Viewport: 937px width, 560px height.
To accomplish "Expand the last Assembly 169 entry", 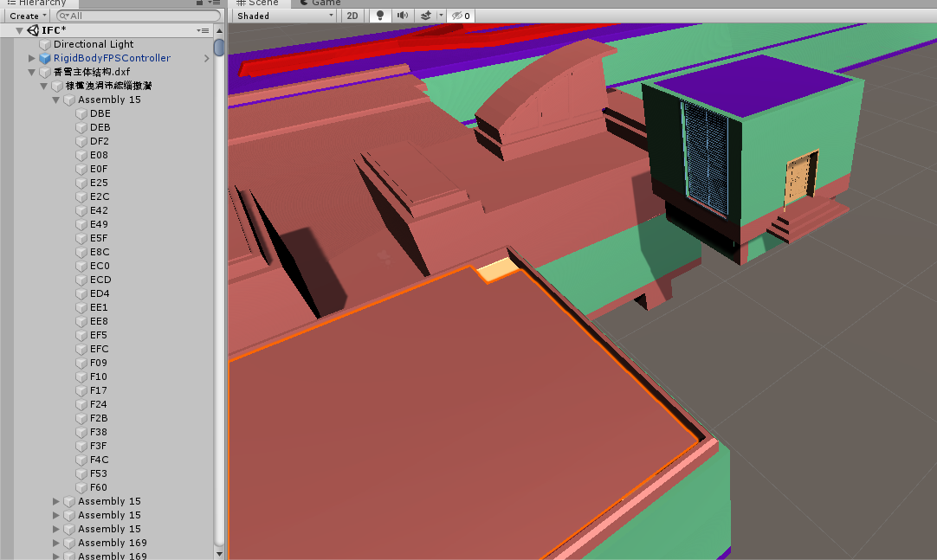I will 55,556.
